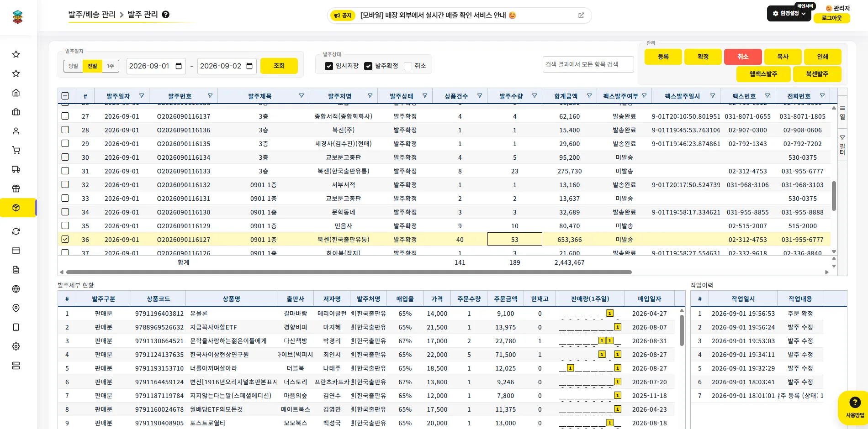Click the sync refresh sidebar icon
The width and height of the screenshot is (868, 429).
pos(16,231)
